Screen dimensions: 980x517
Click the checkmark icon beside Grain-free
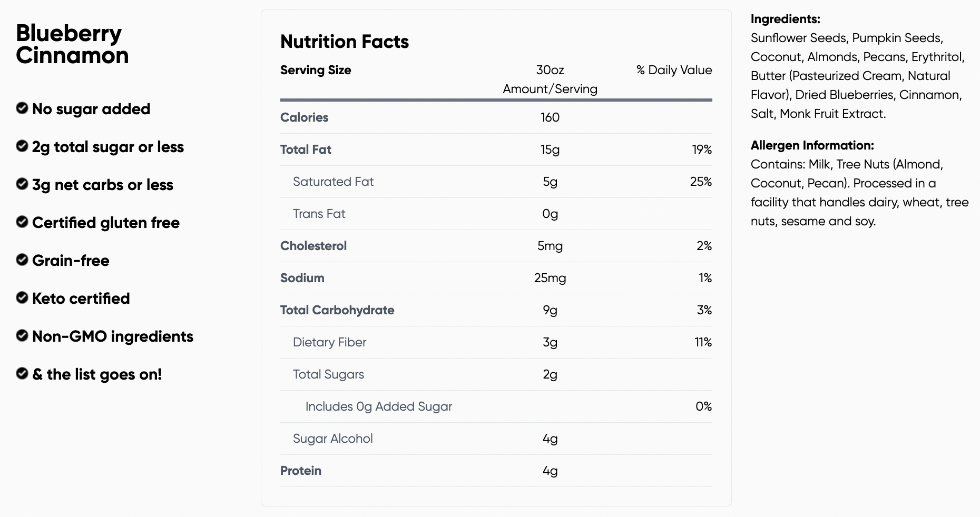pos(22,260)
